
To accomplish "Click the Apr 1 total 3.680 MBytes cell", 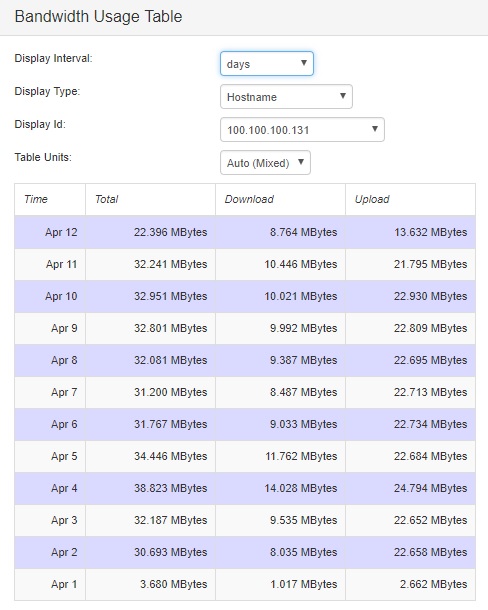I will coord(150,584).
